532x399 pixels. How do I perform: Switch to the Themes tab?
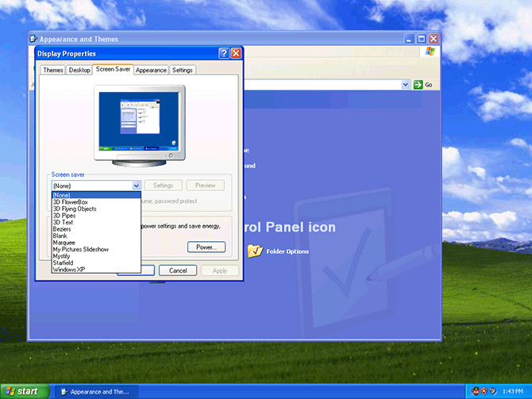coord(53,70)
